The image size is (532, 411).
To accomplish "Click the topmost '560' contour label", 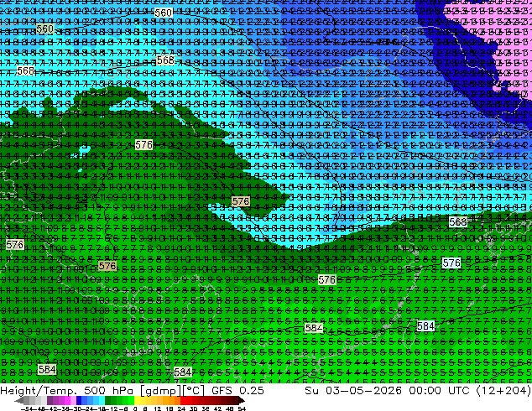I will coord(163,13).
